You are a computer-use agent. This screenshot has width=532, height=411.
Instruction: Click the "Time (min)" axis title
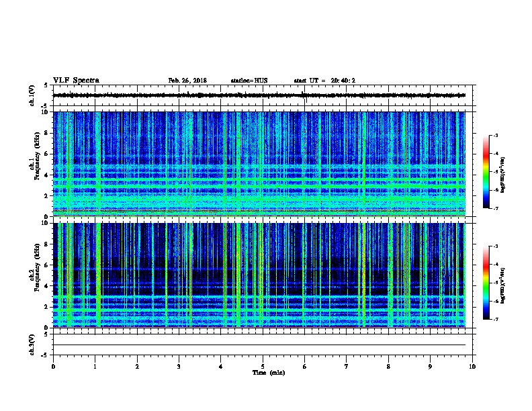[269, 373]
